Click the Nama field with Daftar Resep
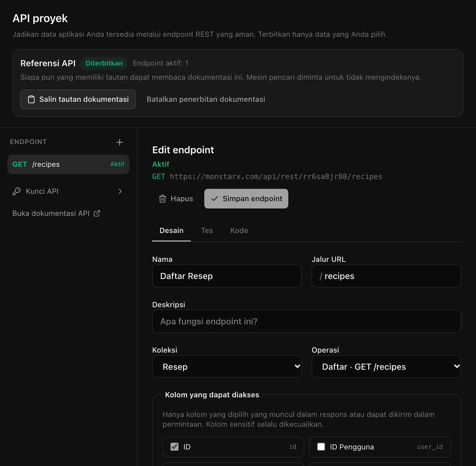Image resolution: width=476 pixels, height=466 pixels. click(227, 276)
